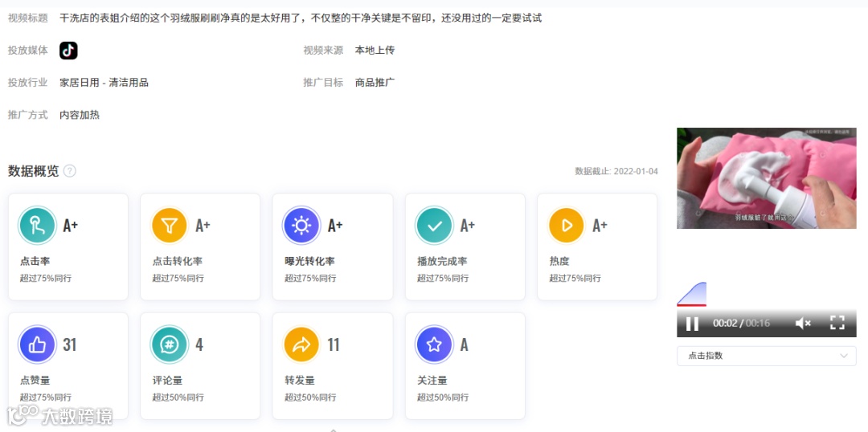Click 超过75%同行 under 点赞量

45,397
